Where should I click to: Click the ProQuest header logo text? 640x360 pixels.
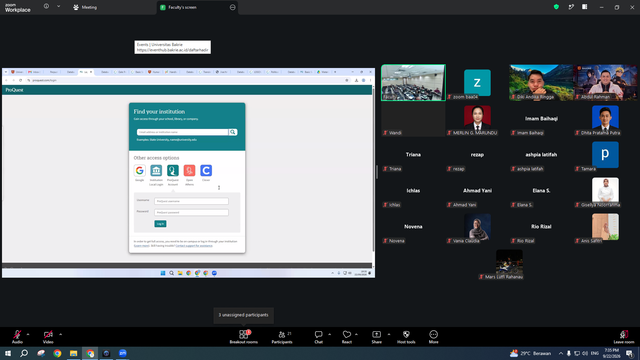pos(14,90)
